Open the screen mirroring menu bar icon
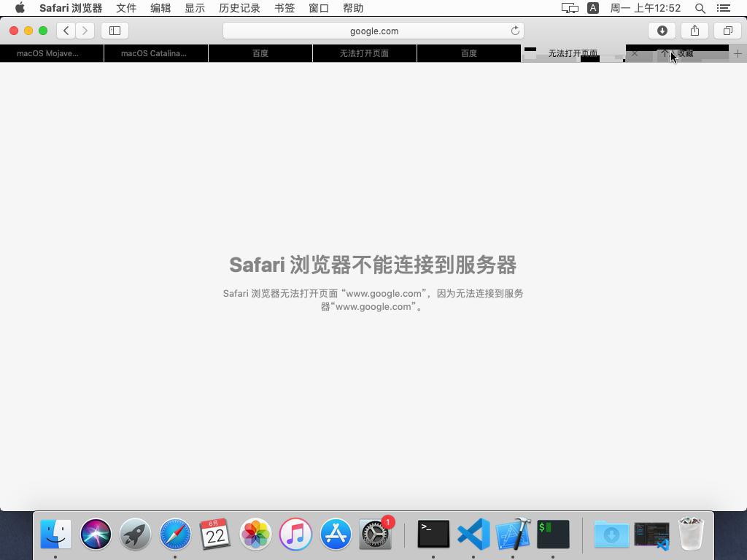 point(570,8)
